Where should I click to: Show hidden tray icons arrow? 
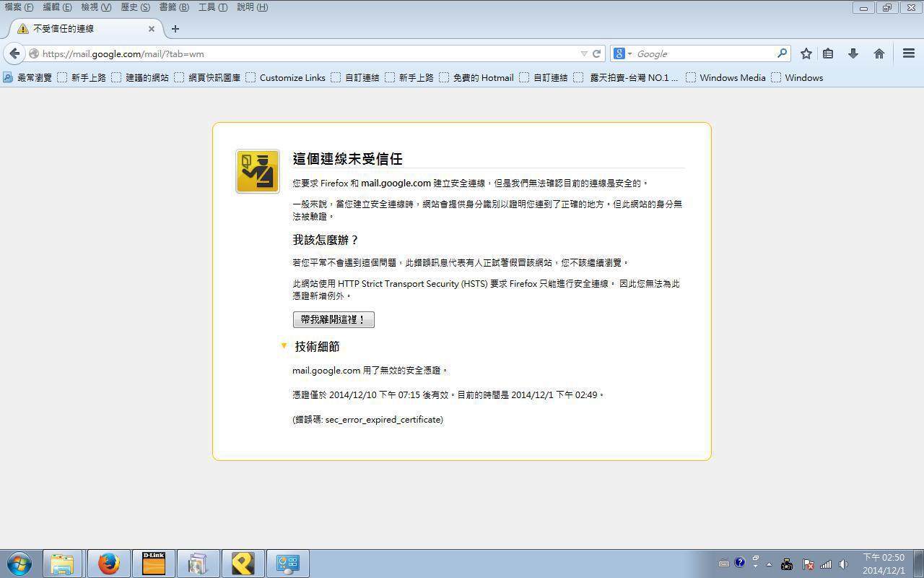pos(769,564)
